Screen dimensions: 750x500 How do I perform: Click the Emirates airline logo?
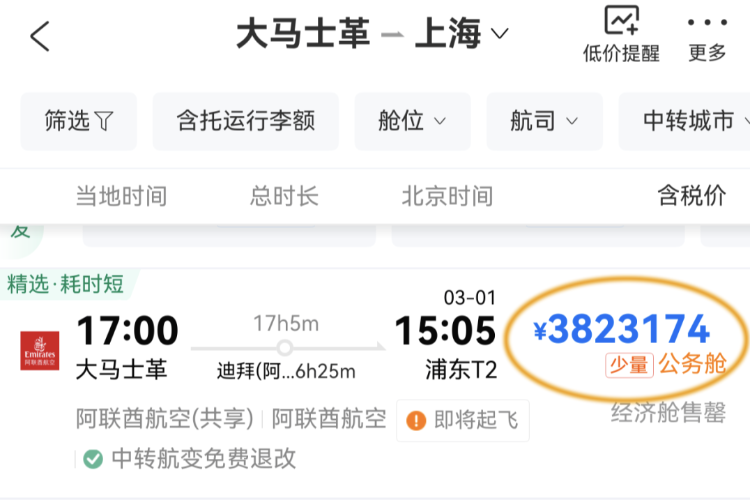click(40, 350)
